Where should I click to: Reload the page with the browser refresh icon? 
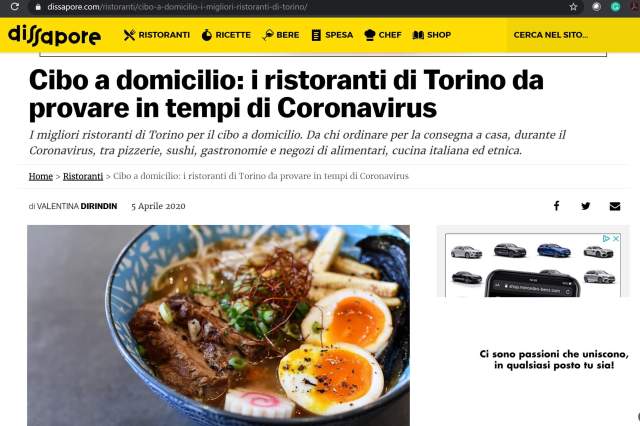(15, 7)
